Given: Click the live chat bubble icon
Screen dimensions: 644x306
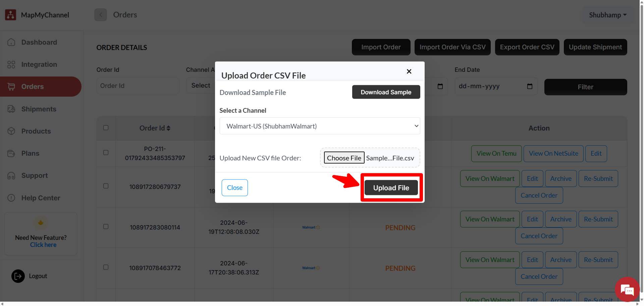Looking at the screenshot, I should [x=627, y=290].
